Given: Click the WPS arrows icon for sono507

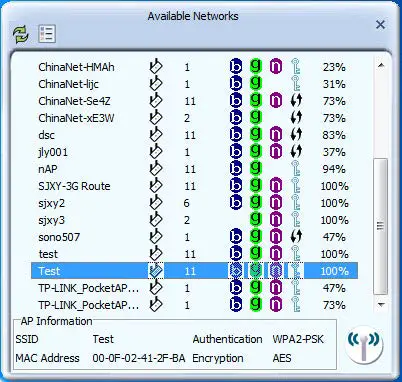Looking at the screenshot, I should pyautogui.click(x=296, y=237).
